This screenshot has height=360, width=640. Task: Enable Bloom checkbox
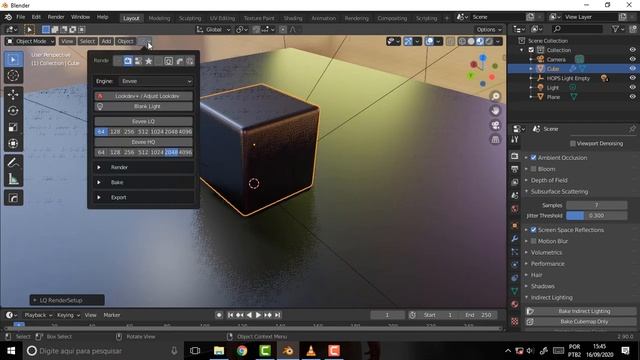coord(533,169)
